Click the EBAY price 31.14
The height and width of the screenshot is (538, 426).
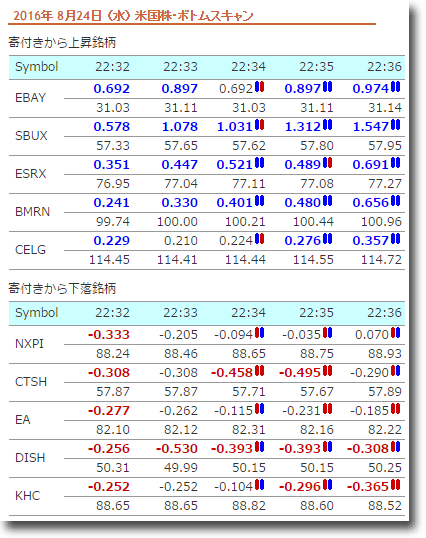click(384, 108)
